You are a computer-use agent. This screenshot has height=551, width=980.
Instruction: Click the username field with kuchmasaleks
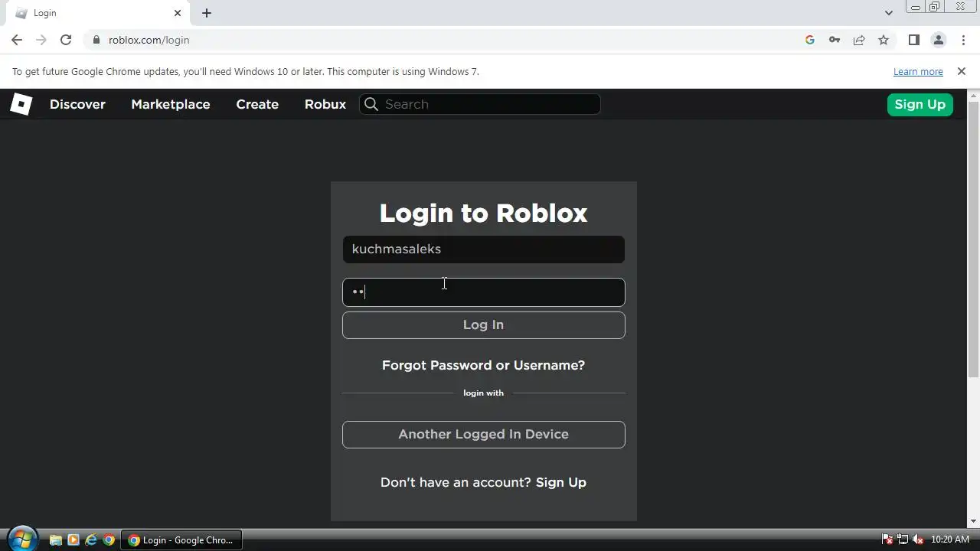click(483, 249)
